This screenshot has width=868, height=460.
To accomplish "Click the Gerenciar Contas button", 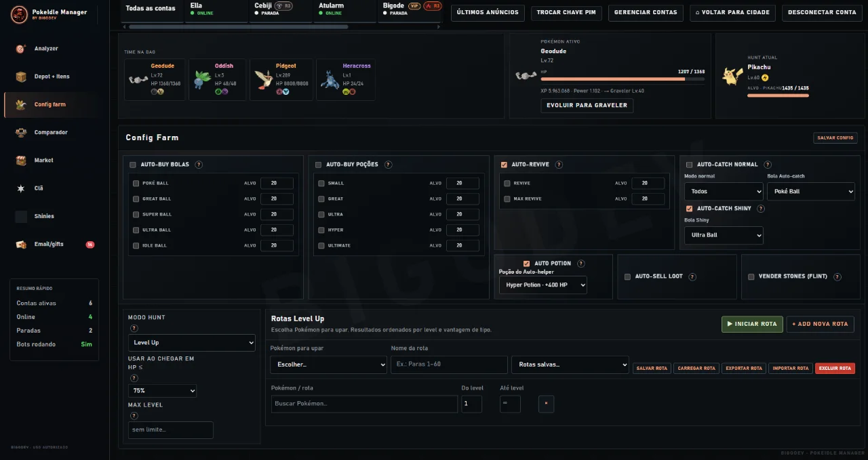I will pyautogui.click(x=646, y=12).
